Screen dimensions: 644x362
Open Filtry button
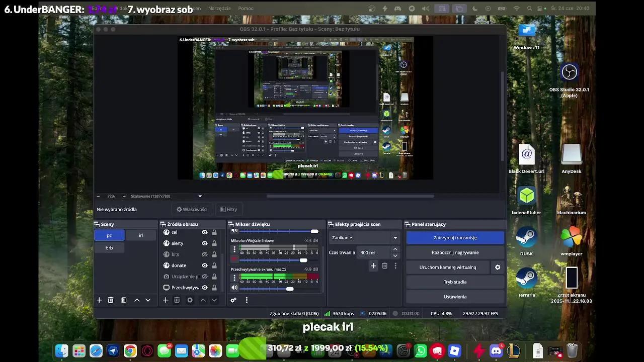228,210
